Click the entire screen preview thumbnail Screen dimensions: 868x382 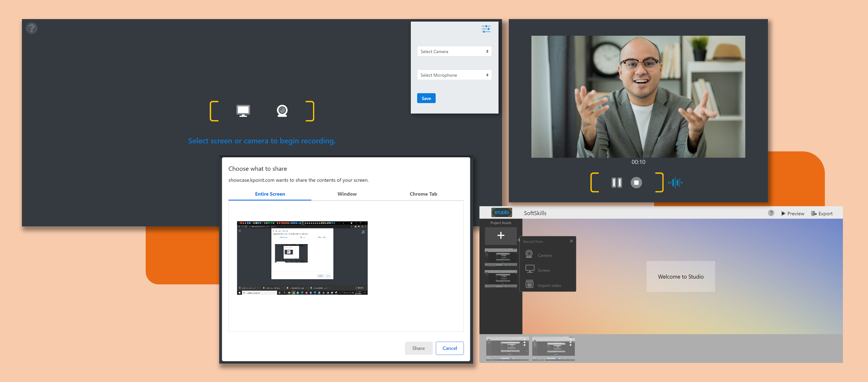(302, 258)
